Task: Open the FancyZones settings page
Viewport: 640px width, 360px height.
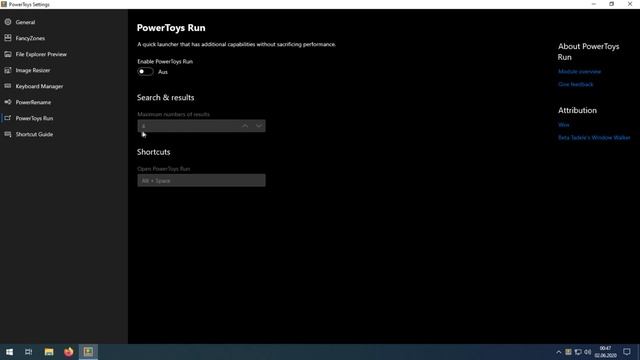Action: pos(30,38)
